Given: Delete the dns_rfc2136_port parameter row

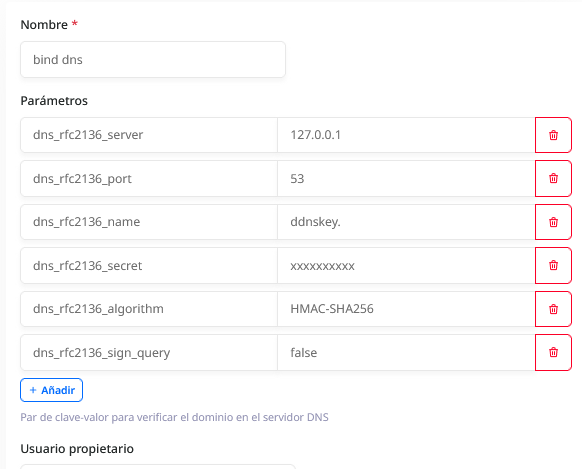Looking at the screenshot, I should (553, 178).
